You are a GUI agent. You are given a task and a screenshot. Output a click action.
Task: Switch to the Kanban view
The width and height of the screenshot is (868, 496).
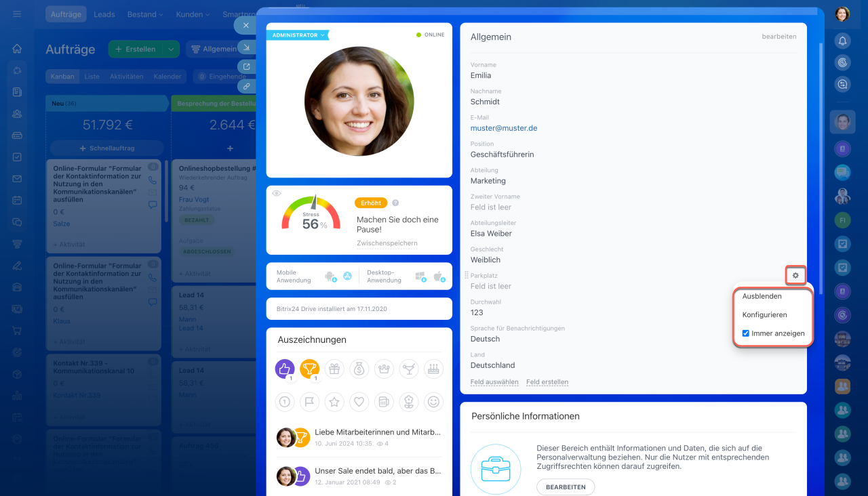62,77
